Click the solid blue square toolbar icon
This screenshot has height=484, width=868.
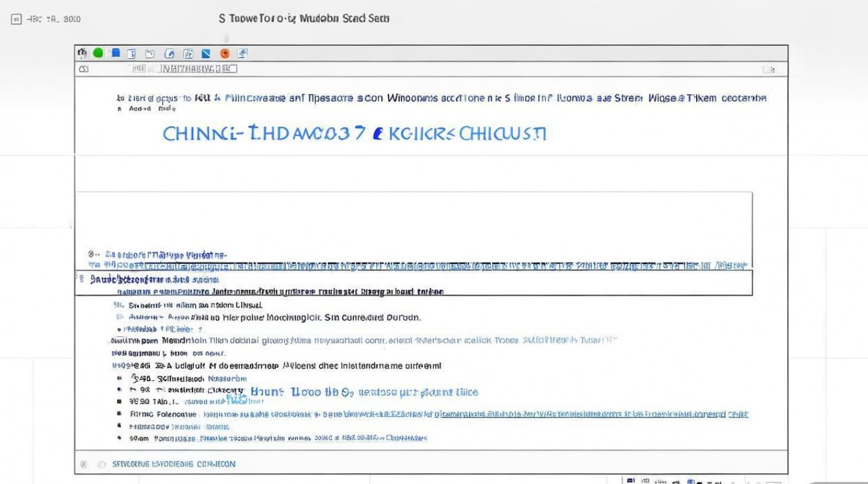coord(115,54)
